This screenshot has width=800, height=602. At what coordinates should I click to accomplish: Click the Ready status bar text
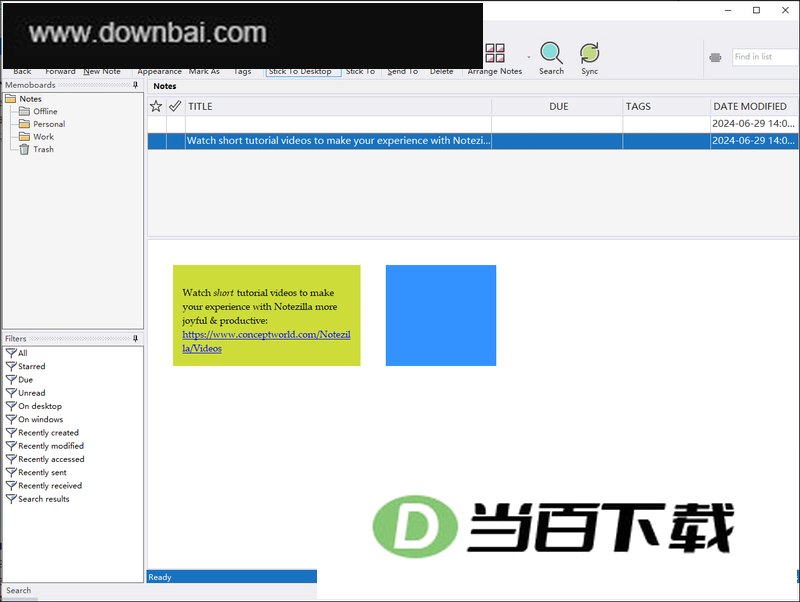pos(160,577)
